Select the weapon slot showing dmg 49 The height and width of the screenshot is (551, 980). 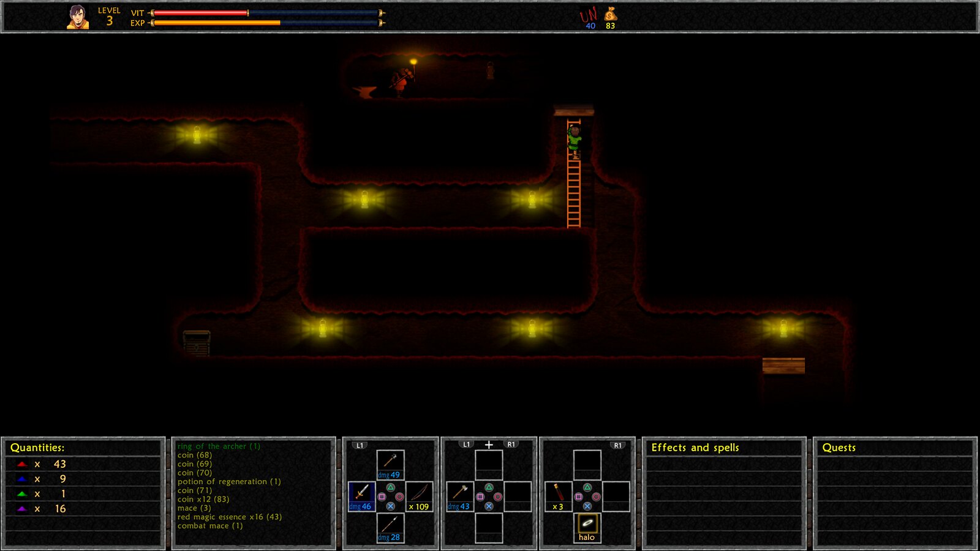tap(390, 465)
